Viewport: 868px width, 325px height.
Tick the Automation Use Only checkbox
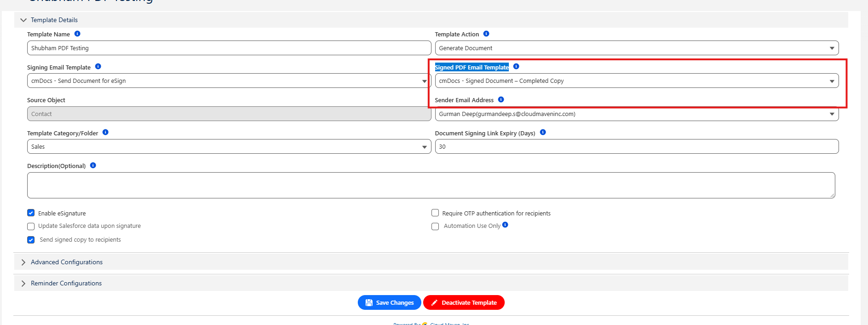pyautogui.click(x=435, y=226)
